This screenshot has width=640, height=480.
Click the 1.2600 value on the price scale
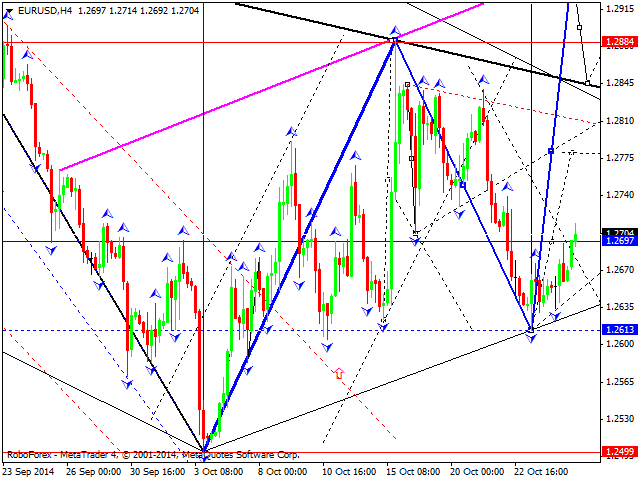[x=620, y=344]
